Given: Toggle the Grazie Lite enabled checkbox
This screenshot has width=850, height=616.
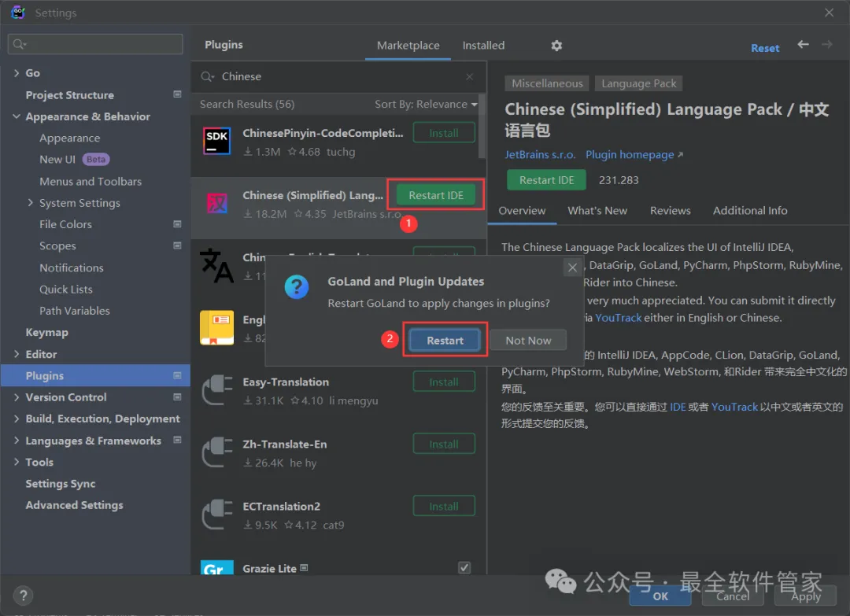Looking at the screenshot, I should coord(464,568).
